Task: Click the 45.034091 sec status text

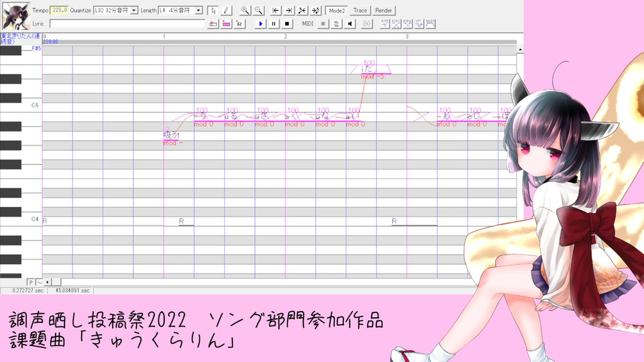Action: pyautogui.click(x=72, y=290)
